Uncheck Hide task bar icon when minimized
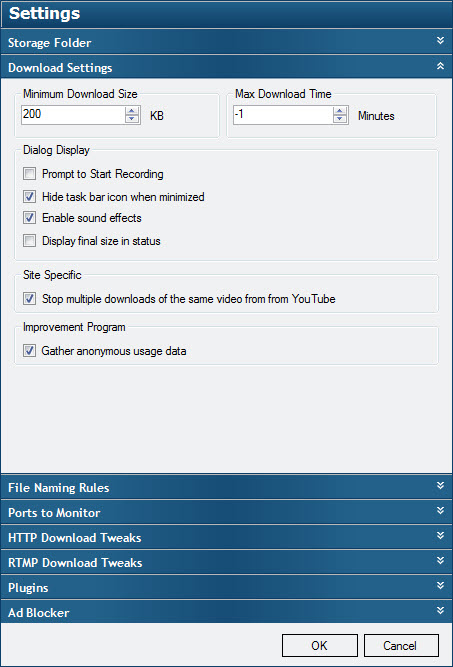The image size is (453, 667). [29, 197]
